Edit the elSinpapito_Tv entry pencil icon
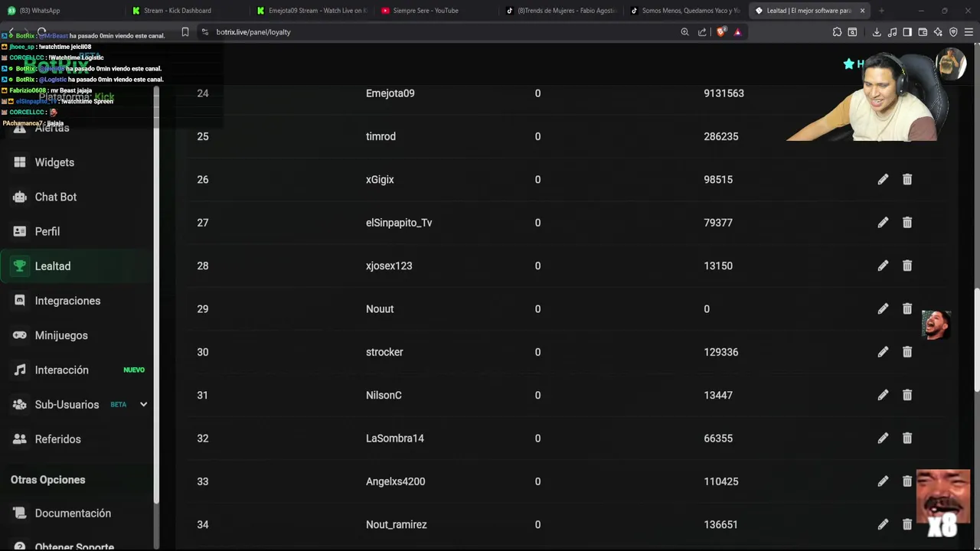This screenshot has height=551, width=980. (x=883, y=222)
